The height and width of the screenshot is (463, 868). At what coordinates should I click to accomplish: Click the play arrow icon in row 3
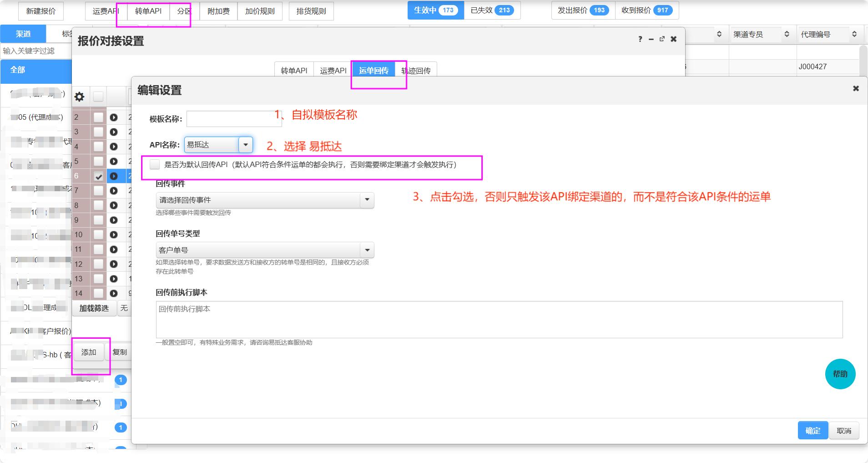pyautogui.click(x=114, y=132)
